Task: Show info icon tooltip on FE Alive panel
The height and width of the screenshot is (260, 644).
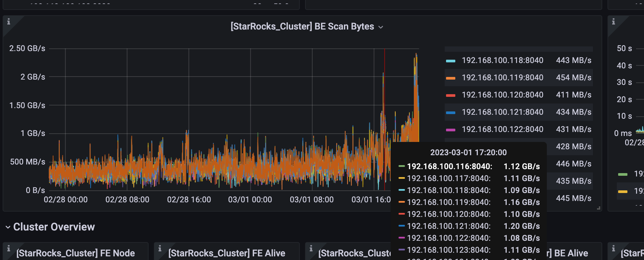Action: click(160, 248)
